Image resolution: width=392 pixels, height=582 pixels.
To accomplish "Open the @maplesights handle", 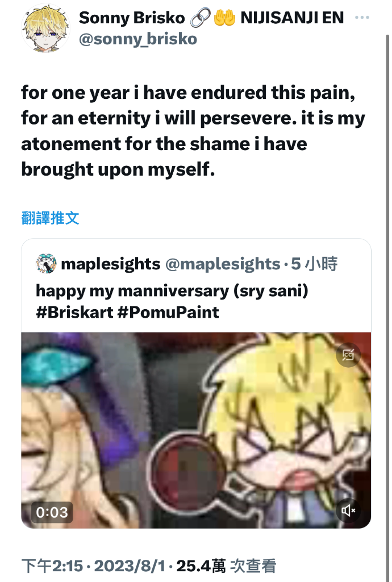I will click(x=223, y=264).
